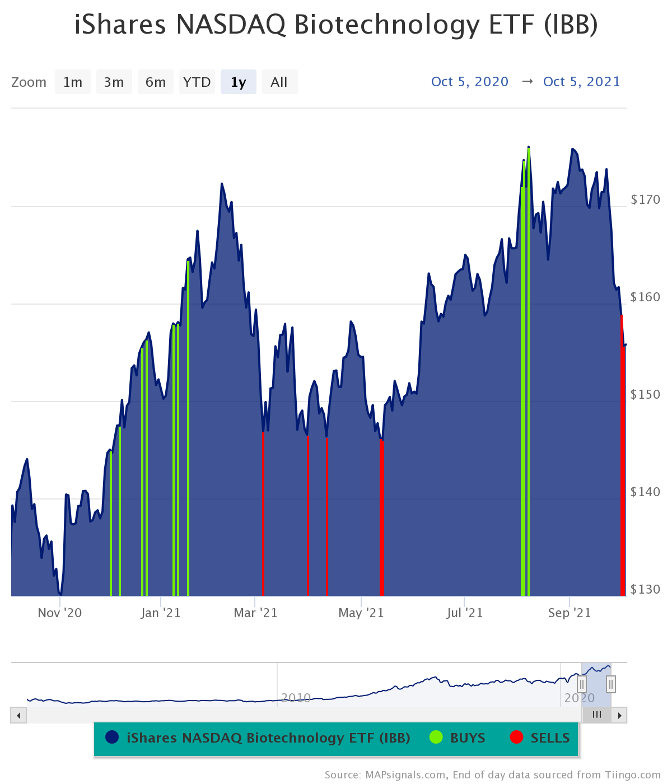Click the chart title iShares NASDAQ Biotechnology ETF
This screenshot has height=784, width=672.
(336, 25)
